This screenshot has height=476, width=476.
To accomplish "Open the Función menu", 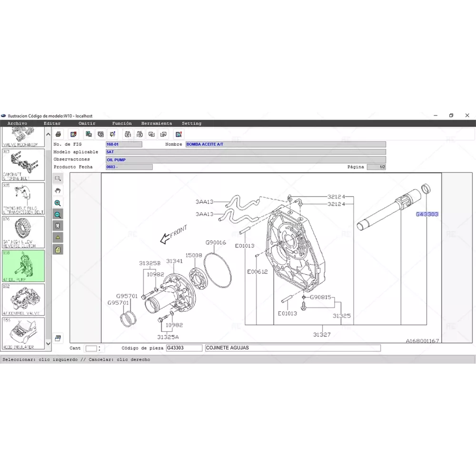I will pyautogui.click(x=122, y=123).
